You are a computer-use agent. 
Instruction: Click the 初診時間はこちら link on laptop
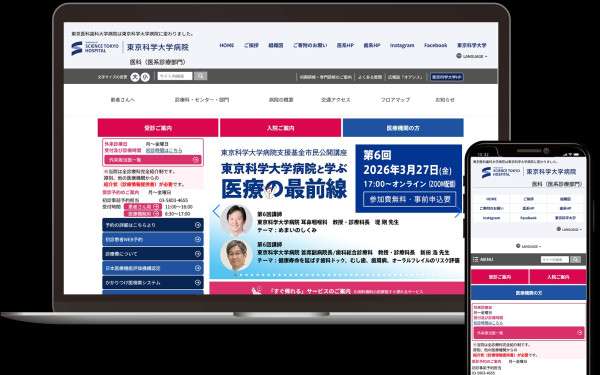tap(164, 150)
